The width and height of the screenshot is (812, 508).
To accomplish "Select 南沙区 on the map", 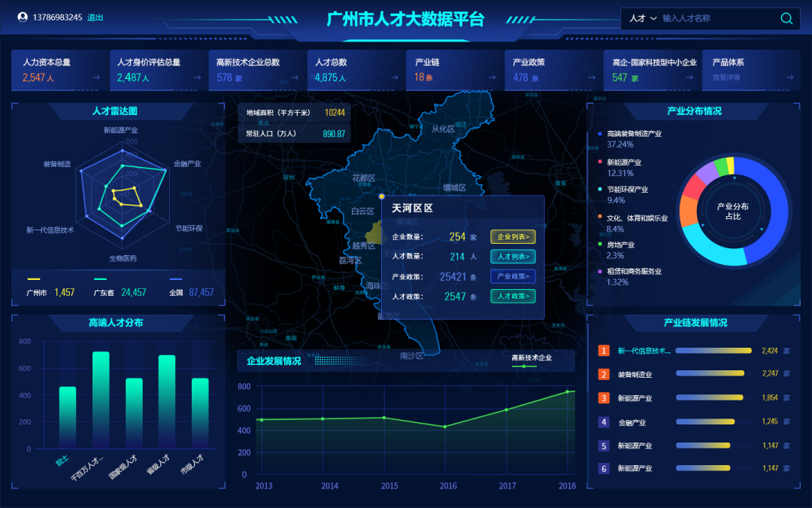I will point(412,355).
